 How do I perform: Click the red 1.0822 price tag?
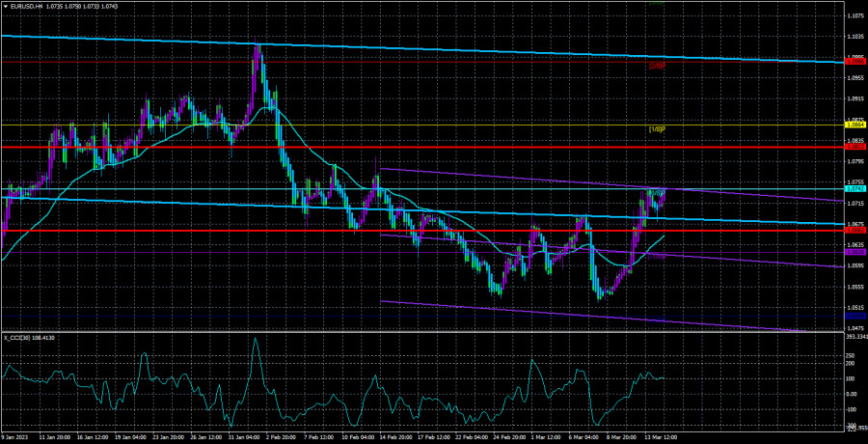click(x=855, y=147)
